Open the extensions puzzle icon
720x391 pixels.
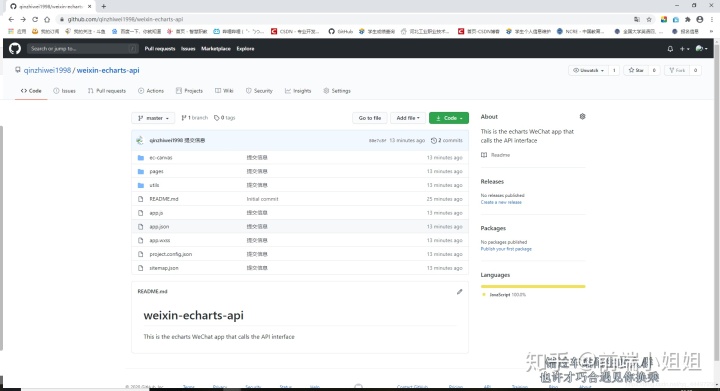(x=687, y=19)
